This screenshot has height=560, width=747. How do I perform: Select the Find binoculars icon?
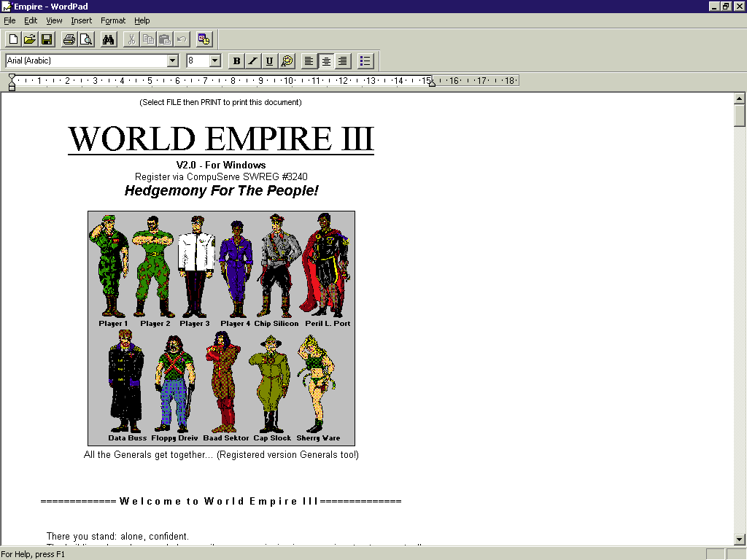coord(107,39)
